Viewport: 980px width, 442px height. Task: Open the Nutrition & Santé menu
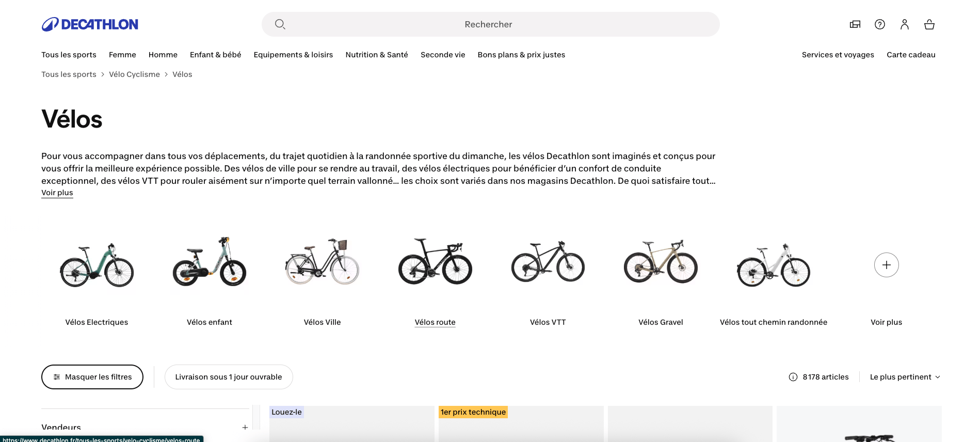(377, 55)
